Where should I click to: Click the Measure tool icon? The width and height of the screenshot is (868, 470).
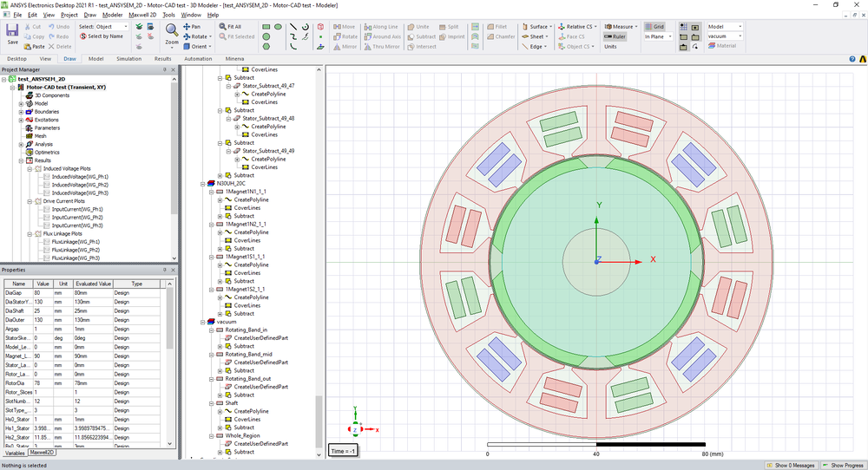pyautogui.click(x=608, y=27)
